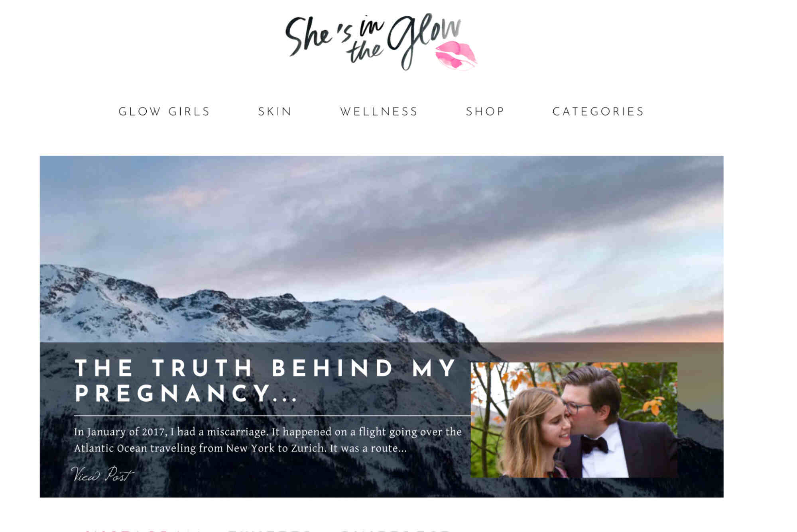The image size is (797, 532).
Task: Visit the Shop page
Action: point(485,112)
